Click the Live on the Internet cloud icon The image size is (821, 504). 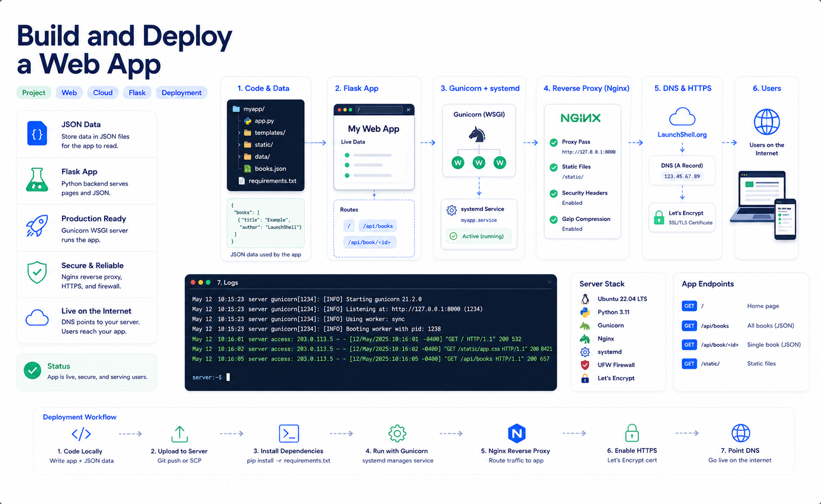(x=37, y=318)
